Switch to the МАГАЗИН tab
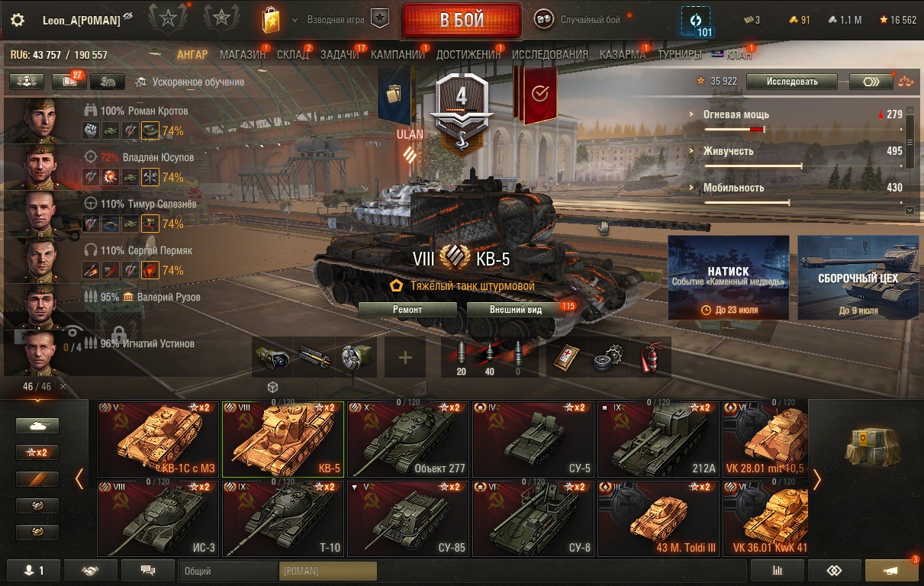The width and height of the screenshot is (924, 586). click(243, 54)
